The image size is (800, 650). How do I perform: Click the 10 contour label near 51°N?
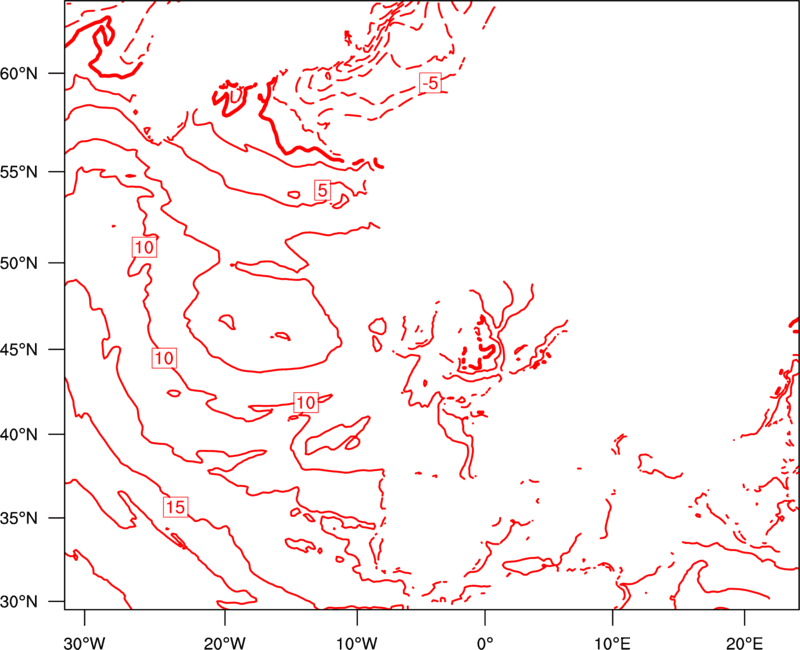point(144,247)
